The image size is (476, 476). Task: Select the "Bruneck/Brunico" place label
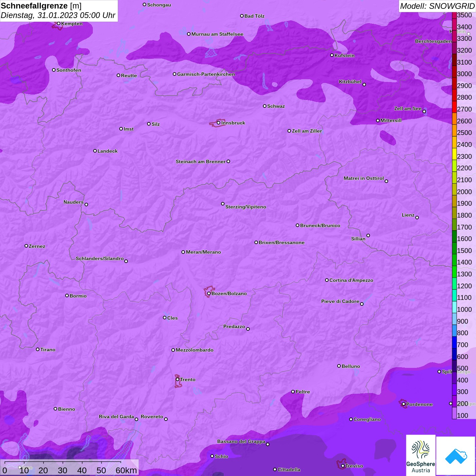[x=320, y=225]
